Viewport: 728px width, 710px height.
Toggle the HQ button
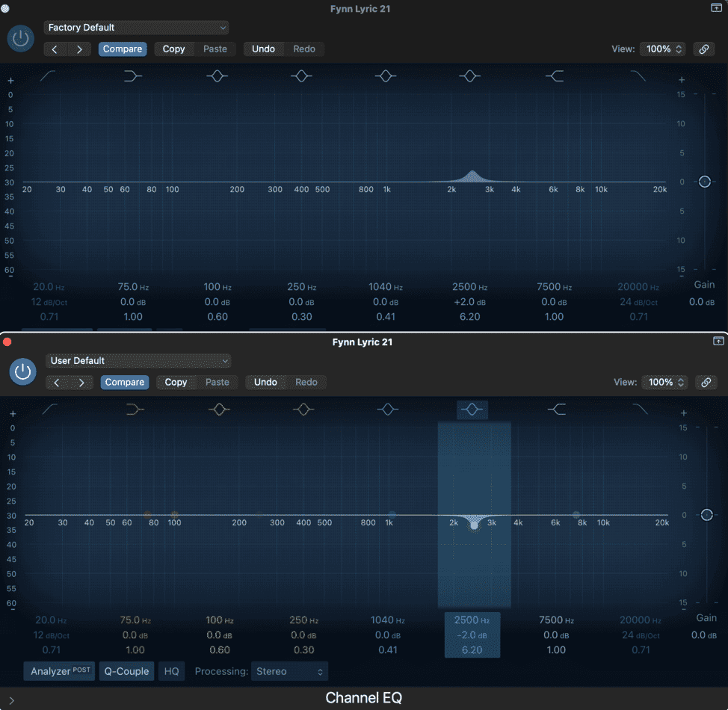[x=171, y=671]
